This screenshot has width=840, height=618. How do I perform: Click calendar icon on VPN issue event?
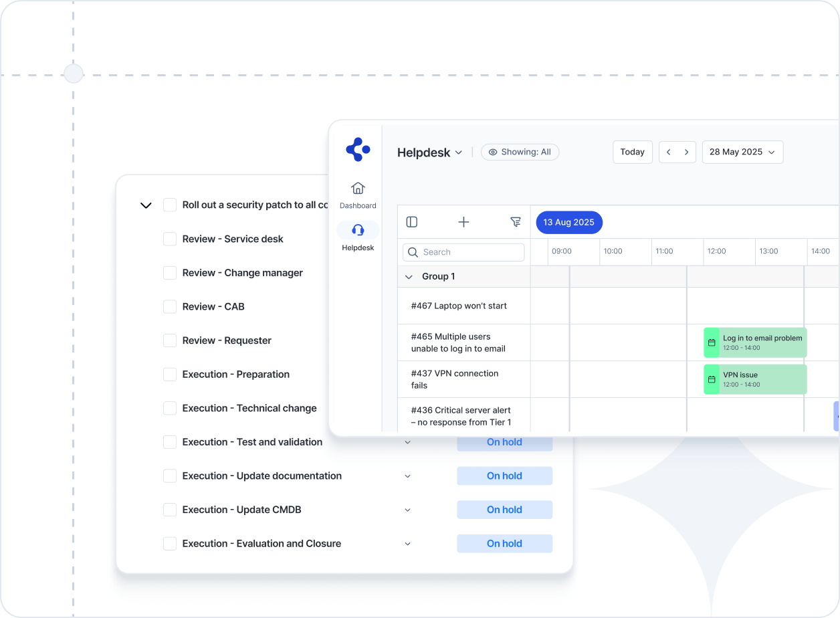tap(712, 379)
